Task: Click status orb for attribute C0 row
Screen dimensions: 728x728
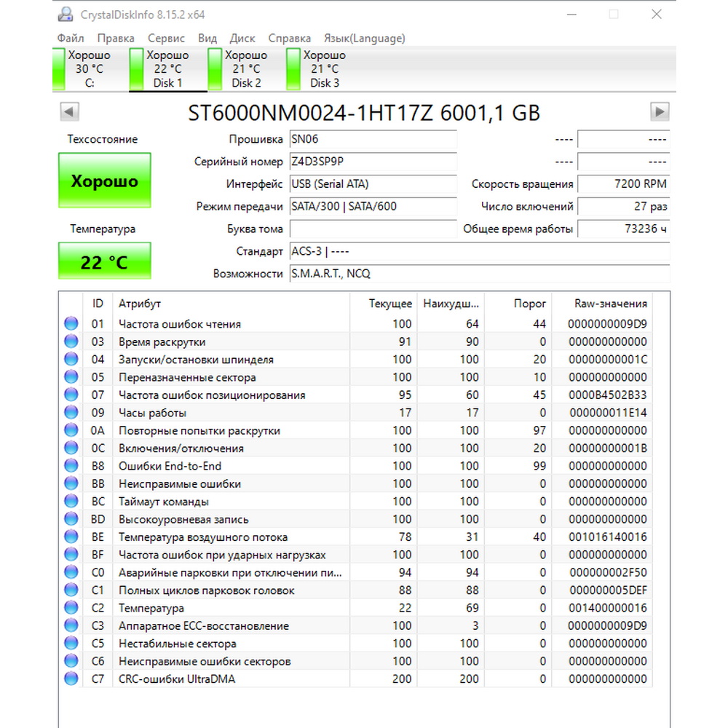Action: click(x=71, y=572)
